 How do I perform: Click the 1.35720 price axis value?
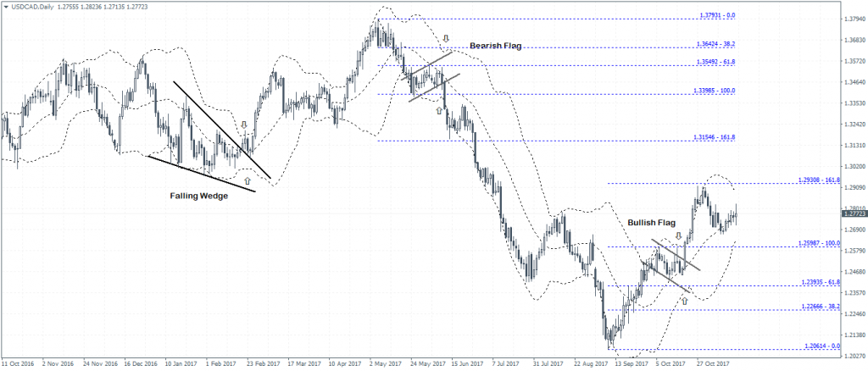[854, 61]
